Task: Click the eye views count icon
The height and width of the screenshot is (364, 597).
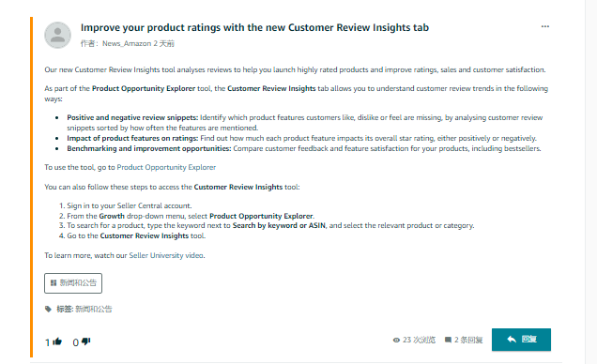Action: tap(396, 340)
